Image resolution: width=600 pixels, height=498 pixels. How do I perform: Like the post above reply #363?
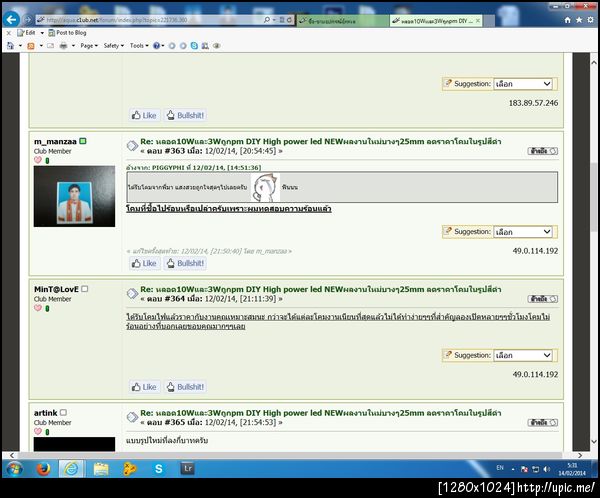click(x=144, y=115)
